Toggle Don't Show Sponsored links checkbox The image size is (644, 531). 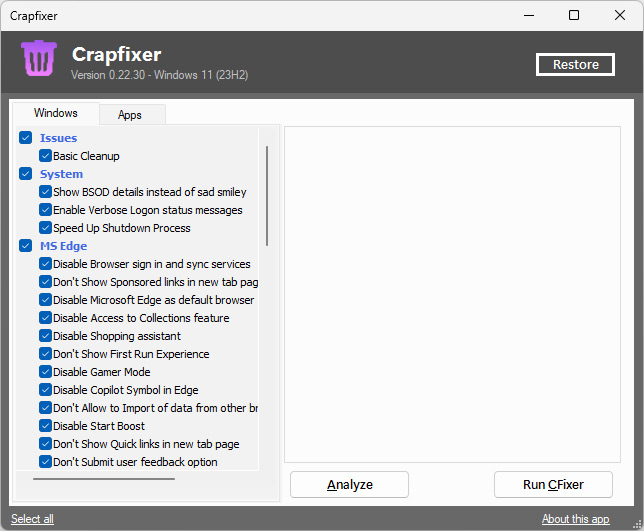click(x=45, y=282)
